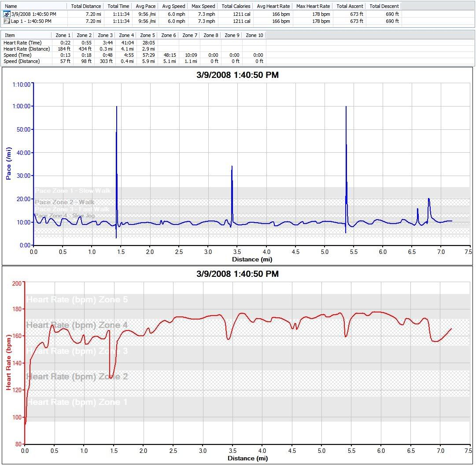Screen dimensions: 476x474
Task: Click the Total Time column header
Action: 118,6
